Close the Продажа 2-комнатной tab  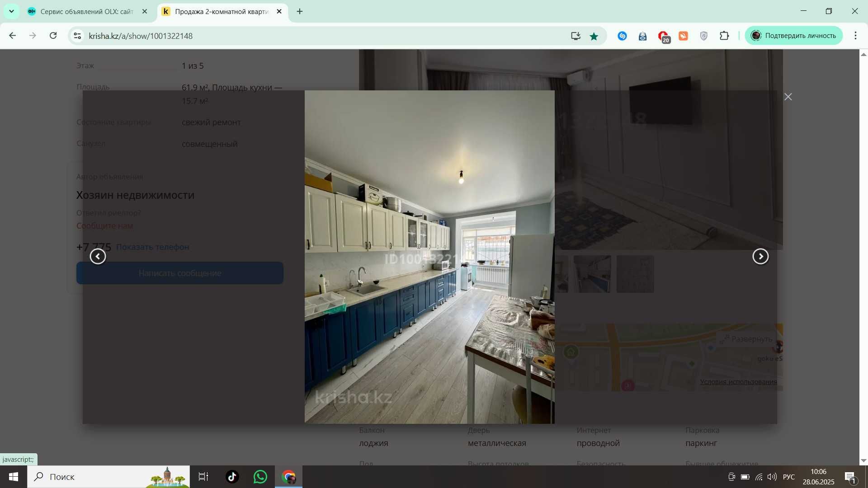(x=279, y=11)
